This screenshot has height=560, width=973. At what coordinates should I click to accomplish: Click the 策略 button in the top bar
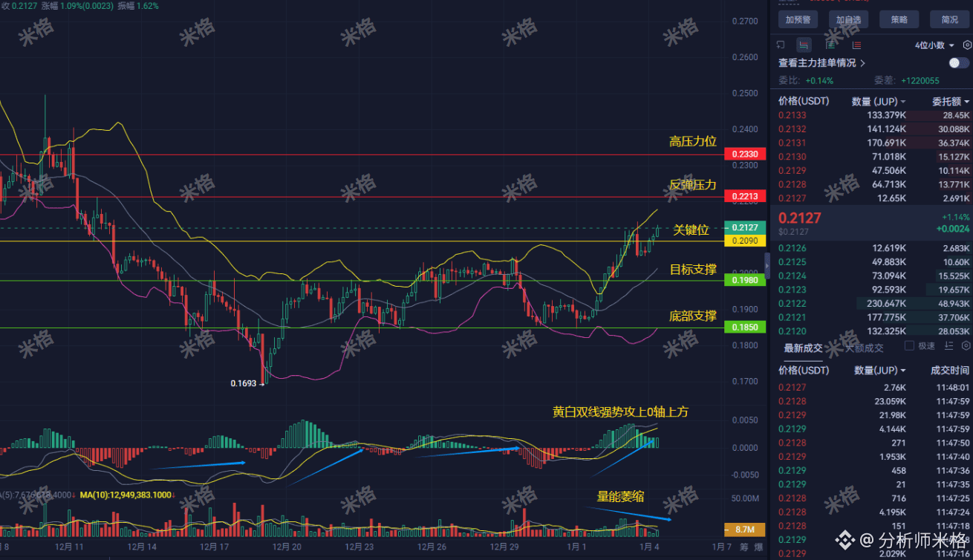coord(899,19)
